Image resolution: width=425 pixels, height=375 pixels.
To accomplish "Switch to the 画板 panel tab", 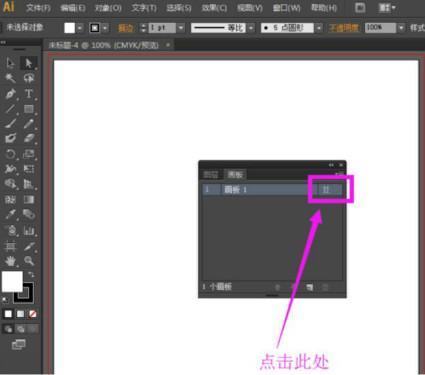I will (235, 174).
